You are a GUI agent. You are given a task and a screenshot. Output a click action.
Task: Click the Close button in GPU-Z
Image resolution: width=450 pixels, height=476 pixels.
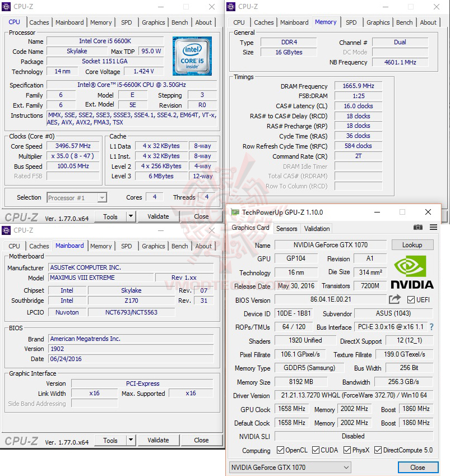418,468
